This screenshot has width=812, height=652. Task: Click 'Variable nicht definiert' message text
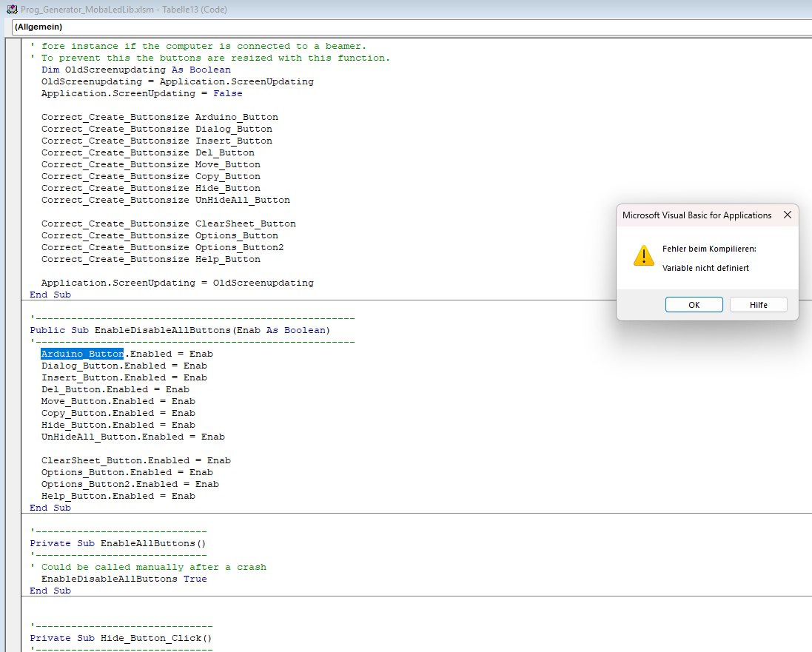coord(705,268)
